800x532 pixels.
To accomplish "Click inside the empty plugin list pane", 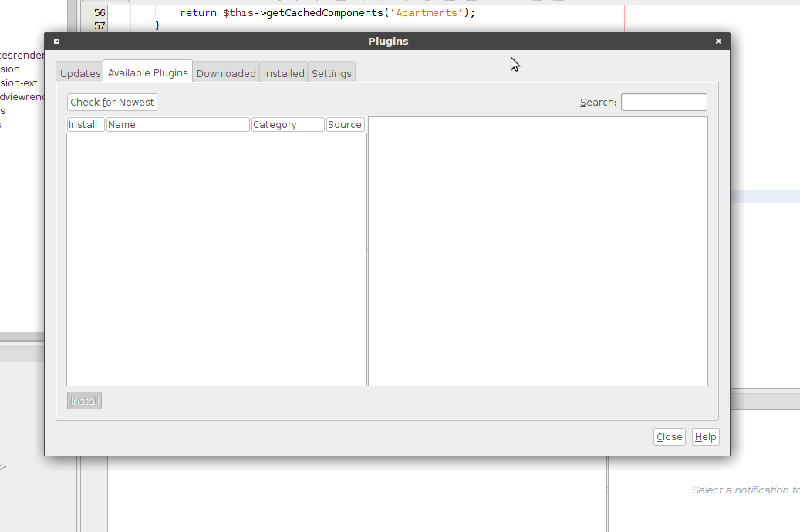I will tap(216, 254).
